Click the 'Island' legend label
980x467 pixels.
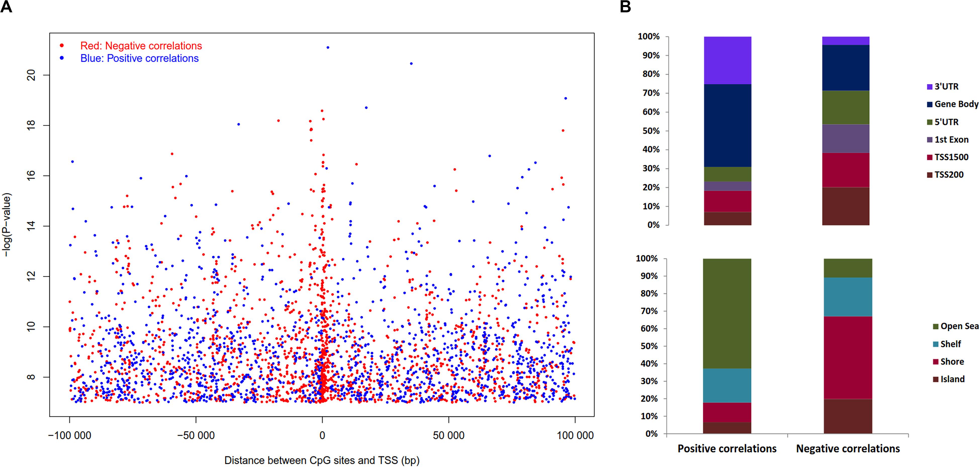[953, 379]
